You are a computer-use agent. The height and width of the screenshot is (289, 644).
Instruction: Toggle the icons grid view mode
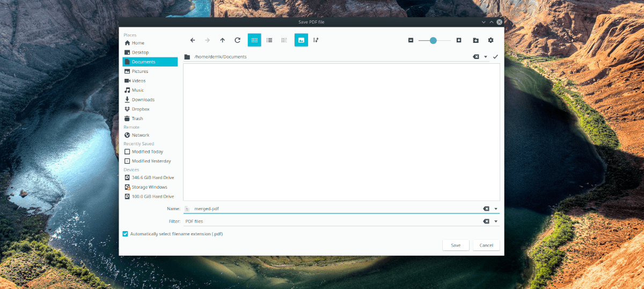(x=254, y=40)
